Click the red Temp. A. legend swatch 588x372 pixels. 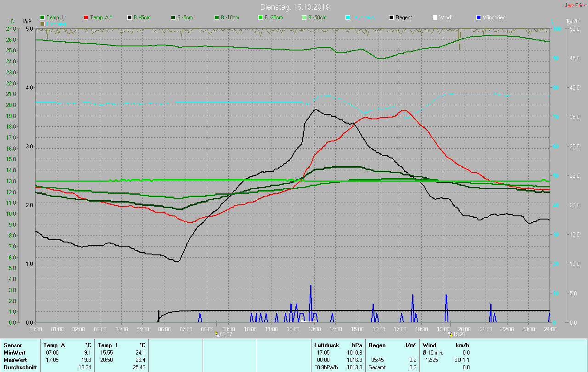coord(86,17)
